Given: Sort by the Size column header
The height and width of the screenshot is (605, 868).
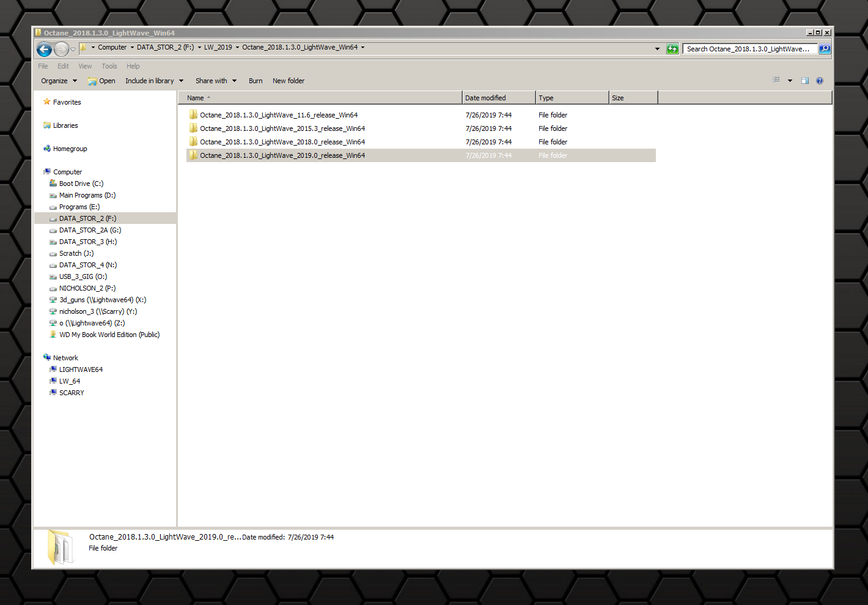Looking at the screenshot, I should coord(633,98).
